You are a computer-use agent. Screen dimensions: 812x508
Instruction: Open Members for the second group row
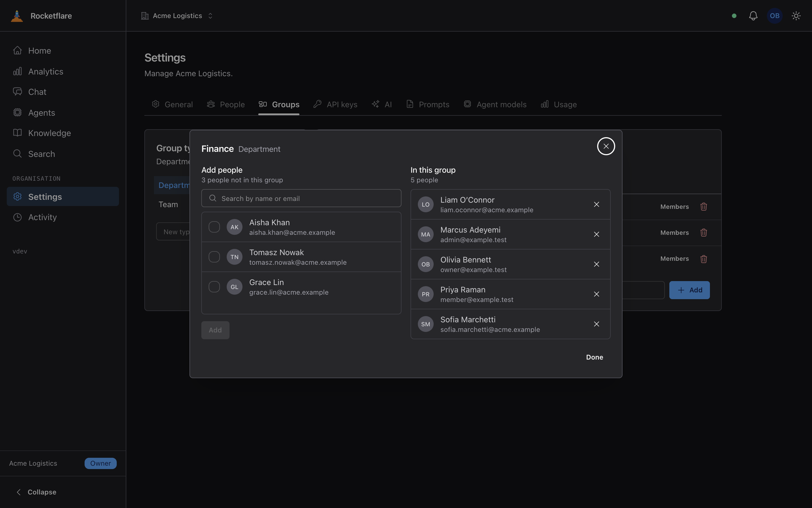674,233
